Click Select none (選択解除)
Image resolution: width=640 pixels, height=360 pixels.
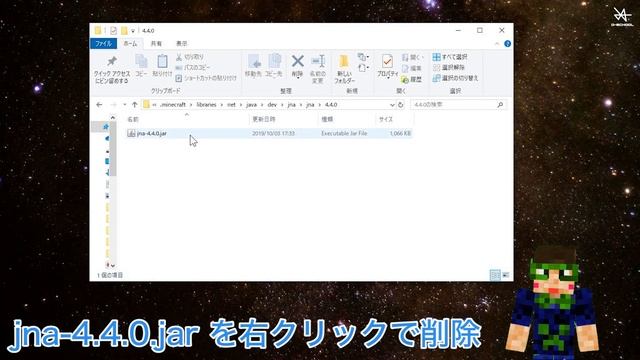tap(449, 67)
